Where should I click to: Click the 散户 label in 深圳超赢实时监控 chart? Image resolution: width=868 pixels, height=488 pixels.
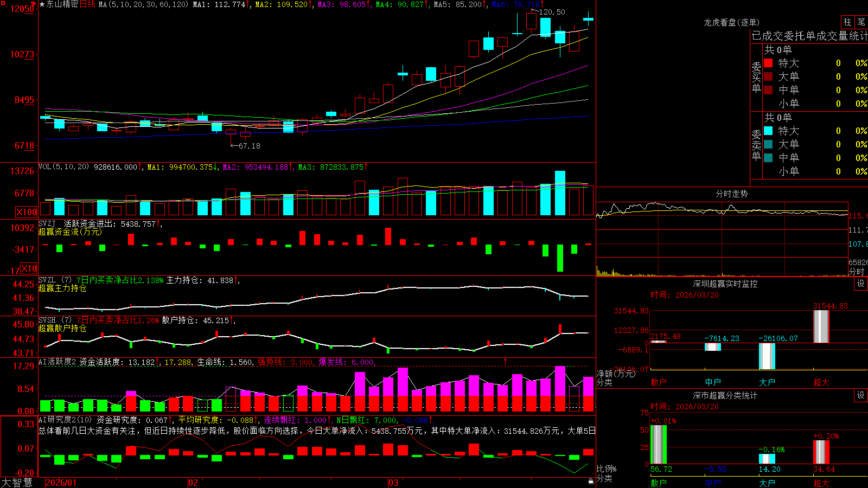point(659,382)
